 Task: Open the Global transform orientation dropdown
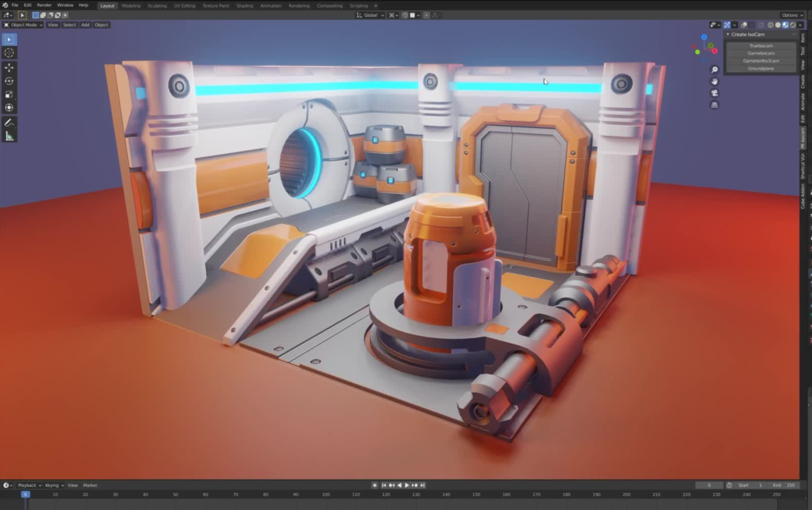(370, 15)
